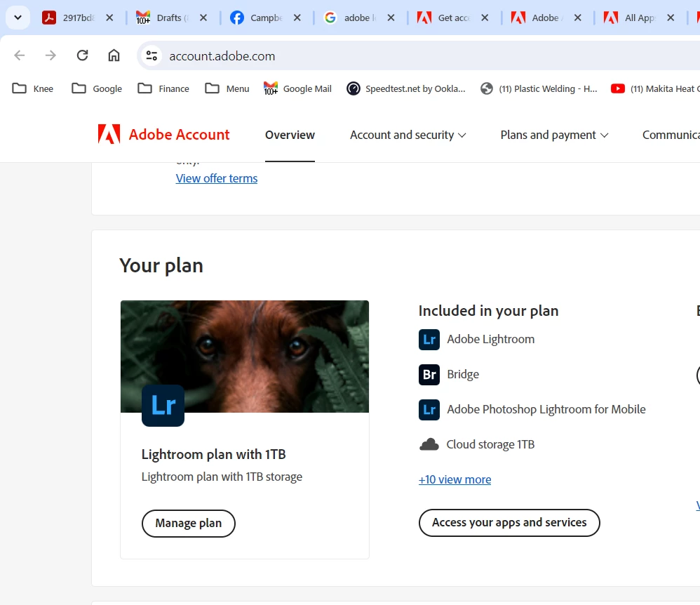
Task: Click the Manage plan button
Action: click(189, 523)
